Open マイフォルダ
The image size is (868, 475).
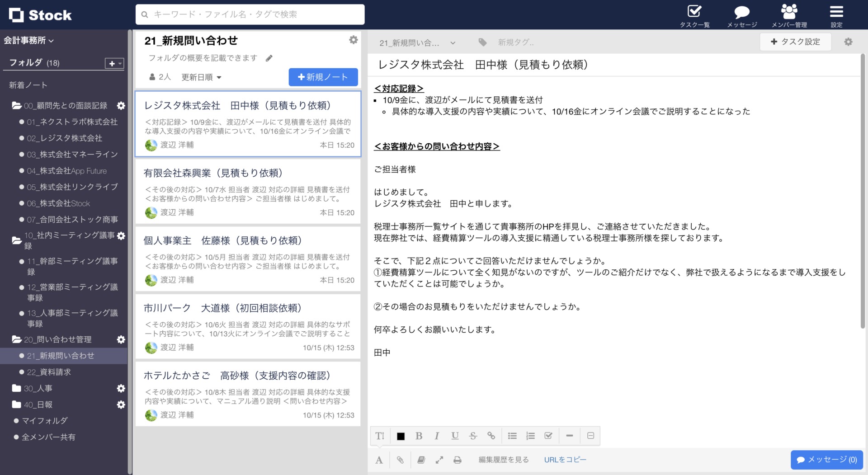(45, 421)
